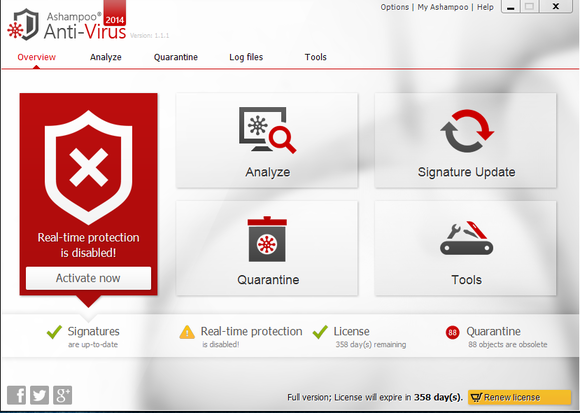
Task: Open the My Ashampoo link
Action: tap(443, 7)
